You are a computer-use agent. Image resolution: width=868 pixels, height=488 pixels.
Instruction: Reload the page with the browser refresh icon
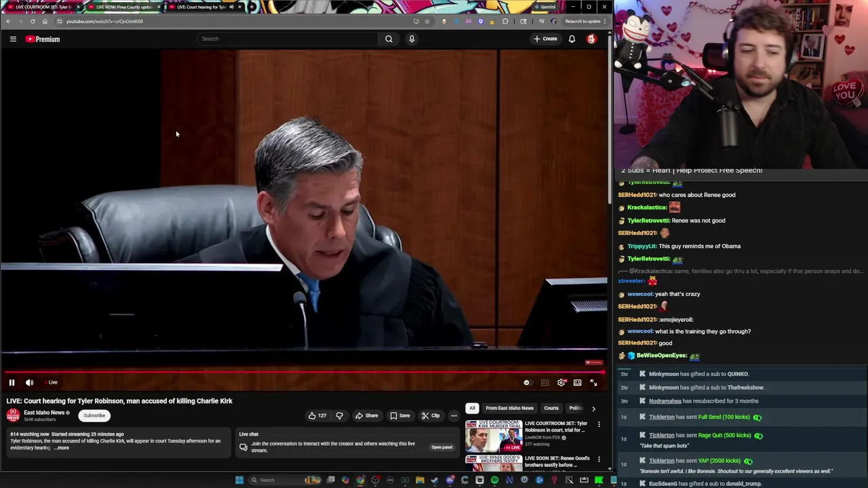tap(33, 21)
